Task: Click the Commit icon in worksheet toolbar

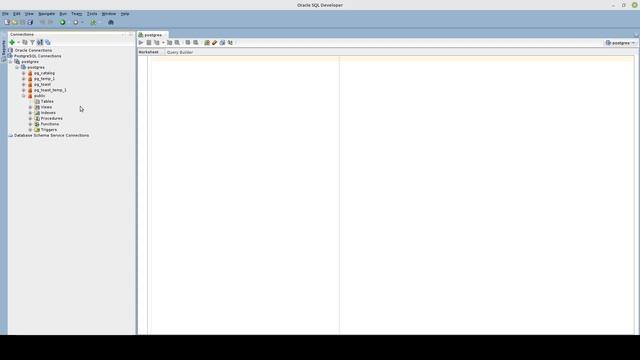Action: coord(188,42)
